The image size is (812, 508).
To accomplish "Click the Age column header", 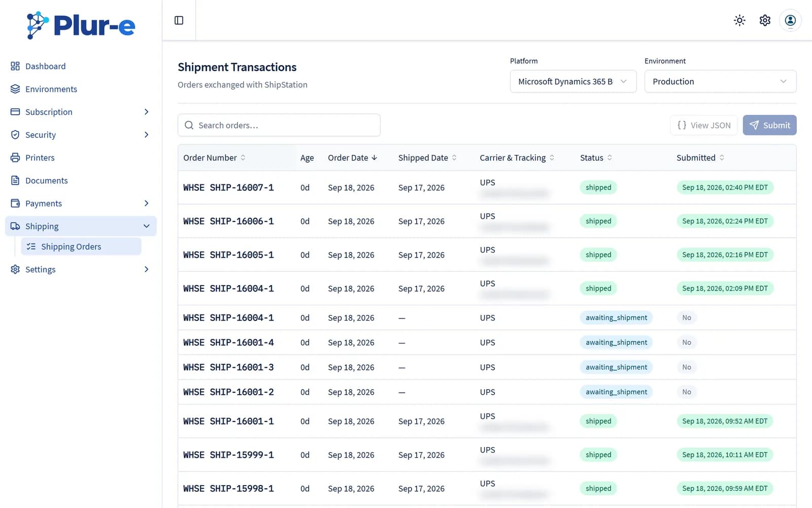I will tap(307, 157).
